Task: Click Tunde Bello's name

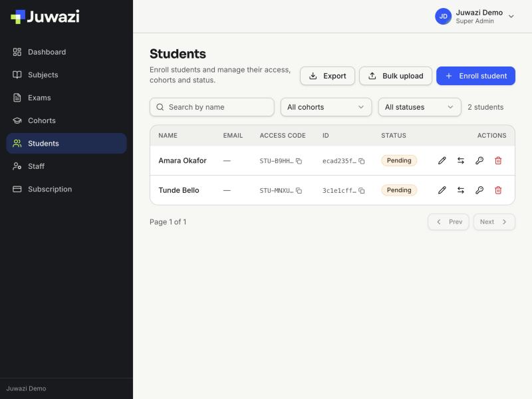Action: (179, 190)
